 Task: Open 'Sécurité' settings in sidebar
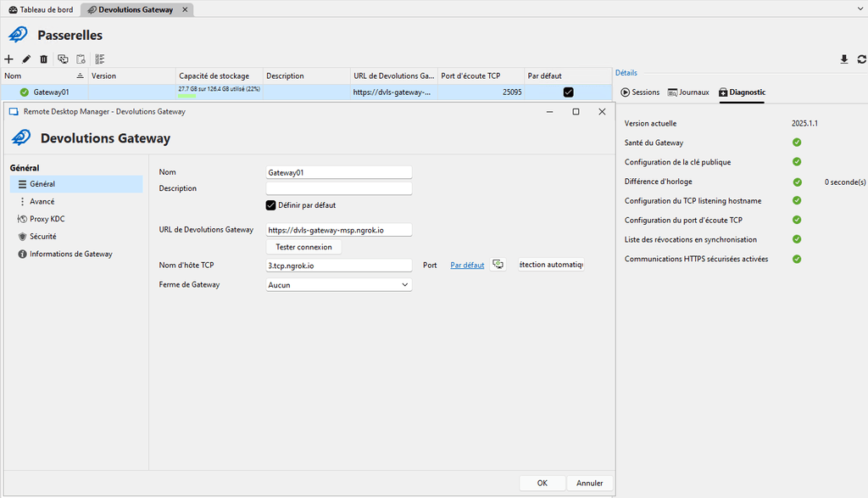click(x=43, y=237)
